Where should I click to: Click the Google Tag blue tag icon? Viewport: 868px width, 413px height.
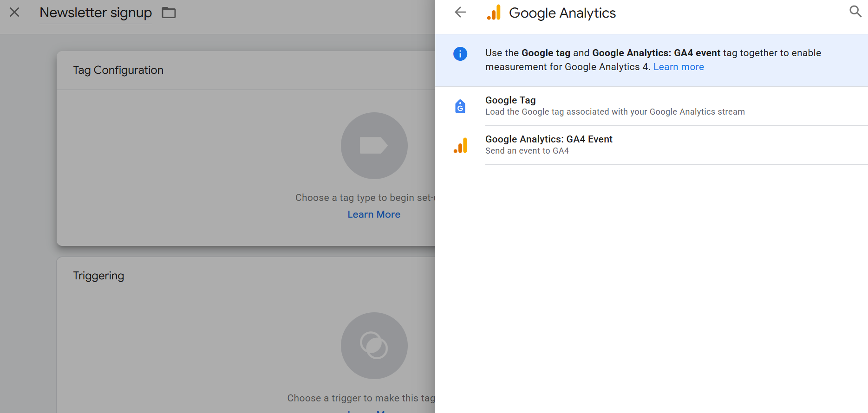point(460,106)
